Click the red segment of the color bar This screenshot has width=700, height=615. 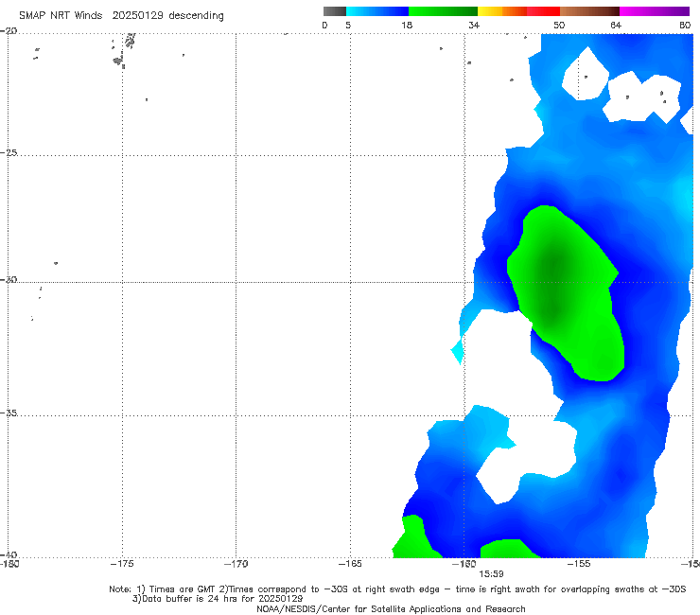pos(543,11)
